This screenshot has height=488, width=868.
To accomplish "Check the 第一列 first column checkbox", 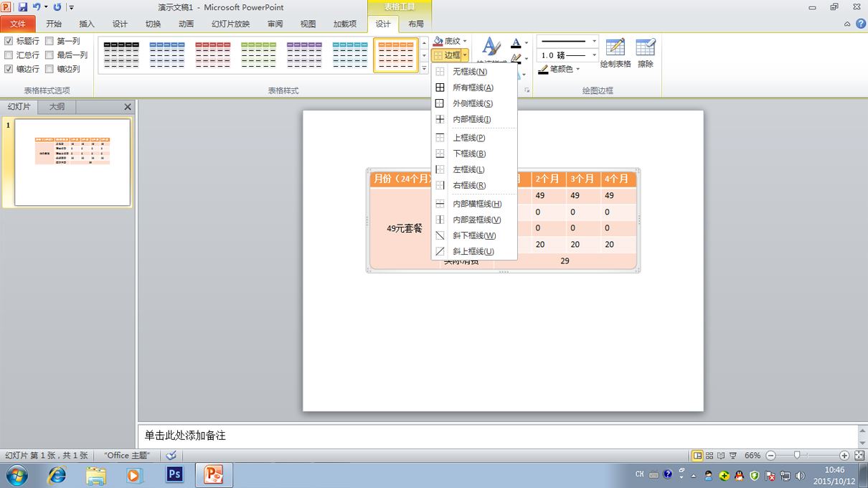I will (49, 42).
